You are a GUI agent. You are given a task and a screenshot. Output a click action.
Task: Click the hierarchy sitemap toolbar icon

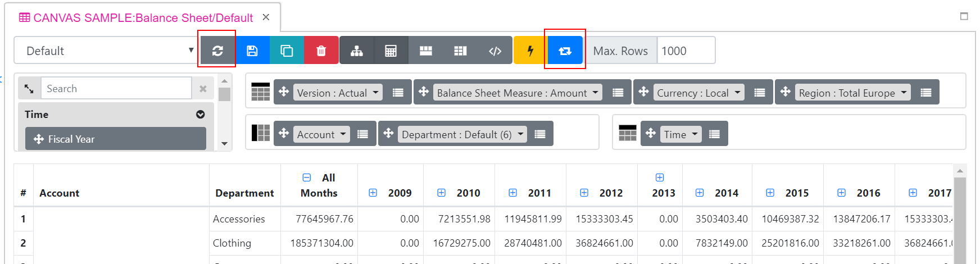[x=357, y=51]
